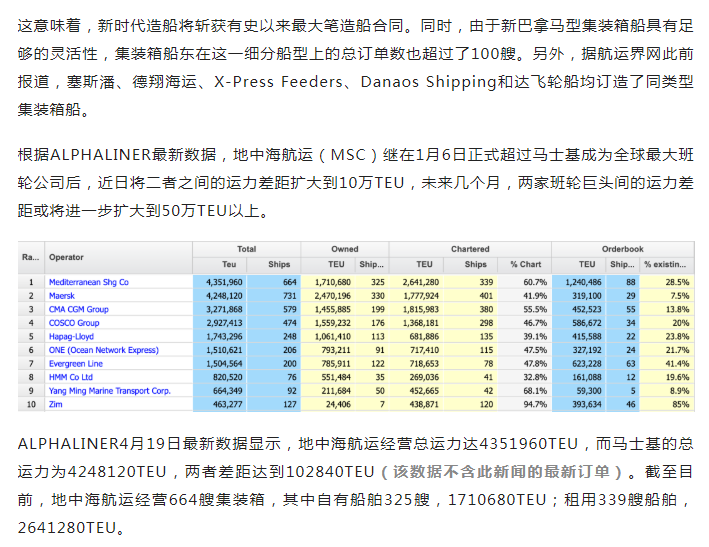The width and height of the screenshot is (709, 547).
Task: Select total ships cell 579
Action: [x=274, y=309]
